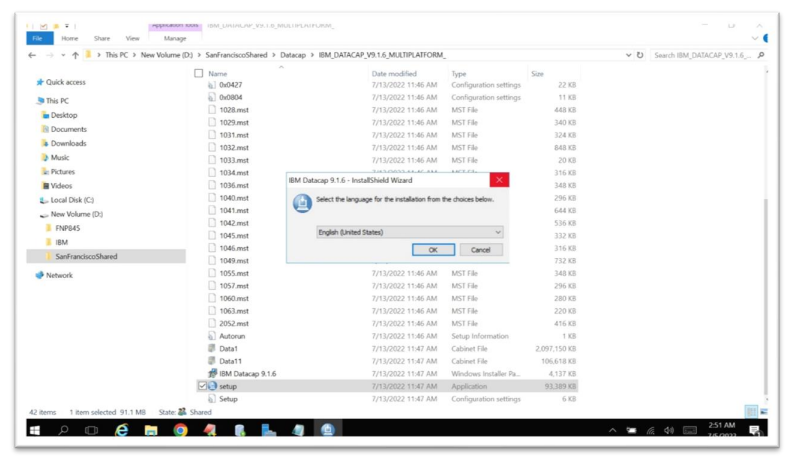Sort by the Size column header
Screen dimensions: 787x461
[537, 73]
